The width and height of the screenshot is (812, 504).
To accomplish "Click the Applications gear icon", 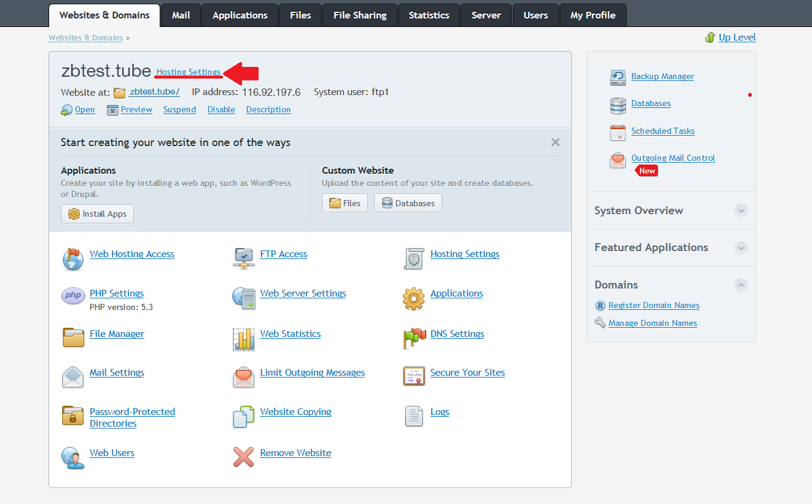I will click(414, 298).
